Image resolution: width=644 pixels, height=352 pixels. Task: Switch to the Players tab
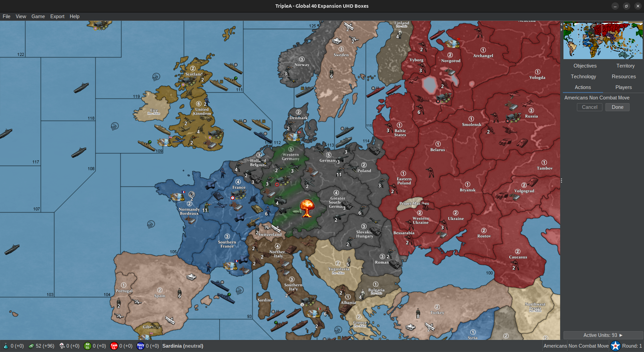tap(623, 87)
